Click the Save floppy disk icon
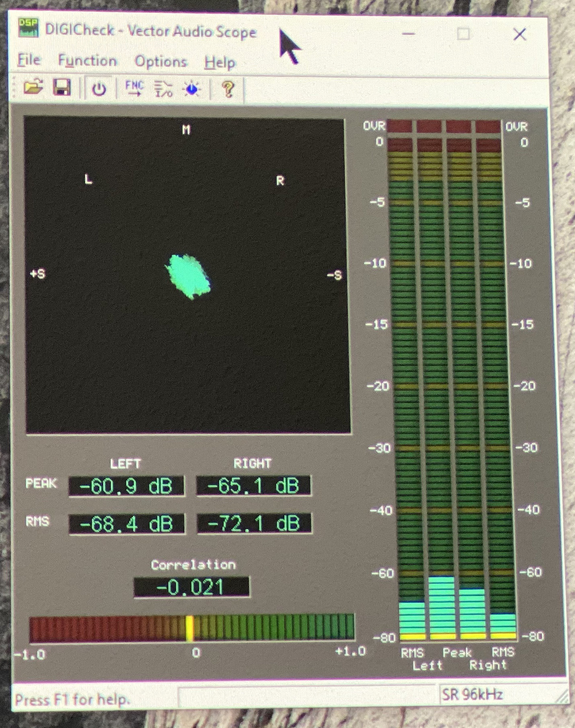This screenshot has width=575, height=728. tap(62, 88)
